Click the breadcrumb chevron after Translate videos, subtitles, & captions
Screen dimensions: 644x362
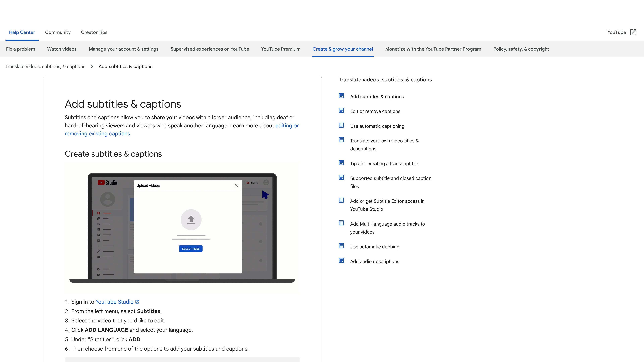point(92,66)
